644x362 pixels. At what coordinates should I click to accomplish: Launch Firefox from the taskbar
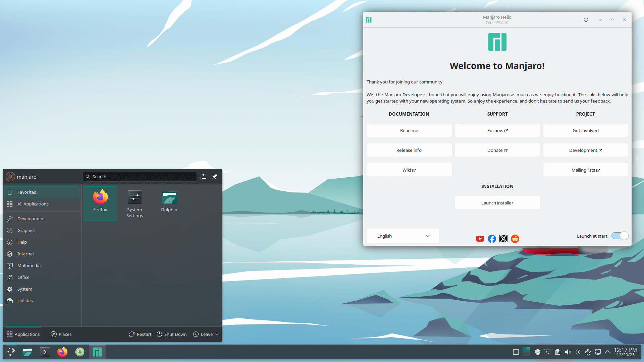tap(62, 352)
